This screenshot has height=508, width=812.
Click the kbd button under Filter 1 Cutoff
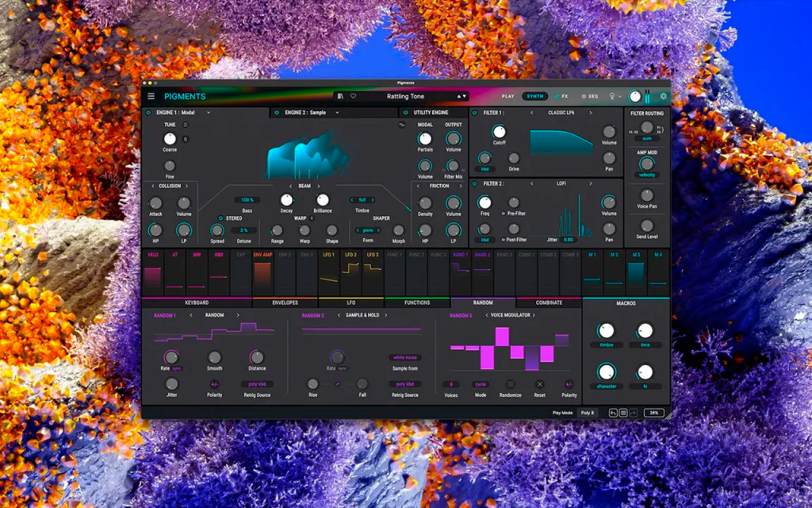click(485, 169)
